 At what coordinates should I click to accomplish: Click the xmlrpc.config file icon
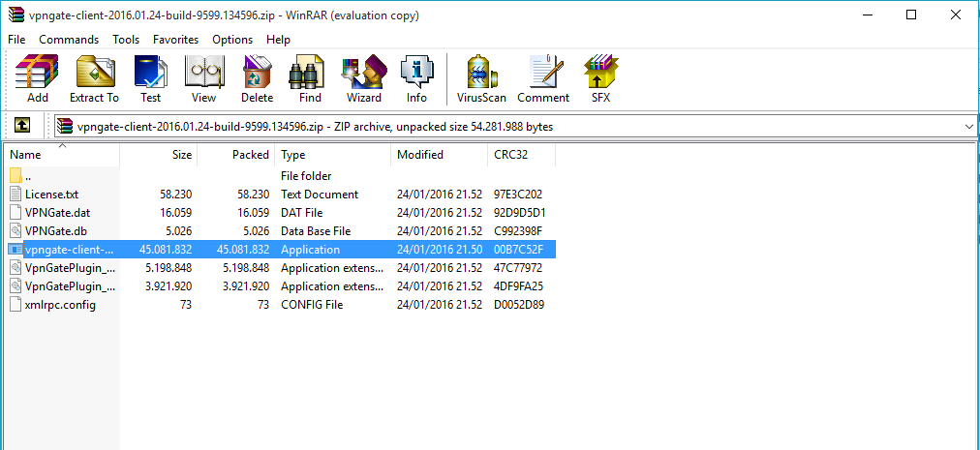pos(16,305)
